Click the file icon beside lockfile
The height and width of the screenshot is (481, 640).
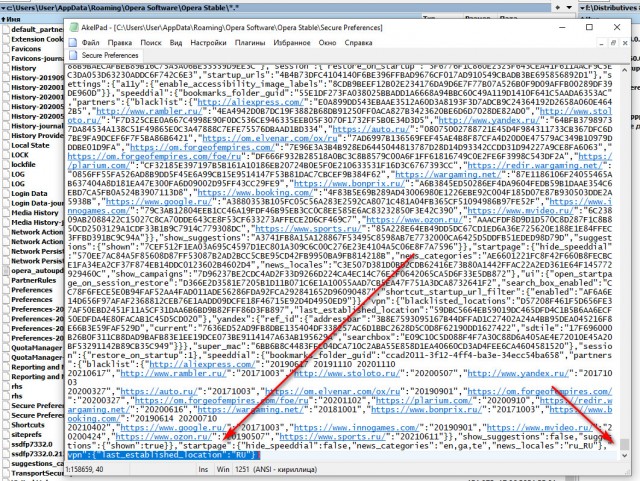(x=6, y=165)
